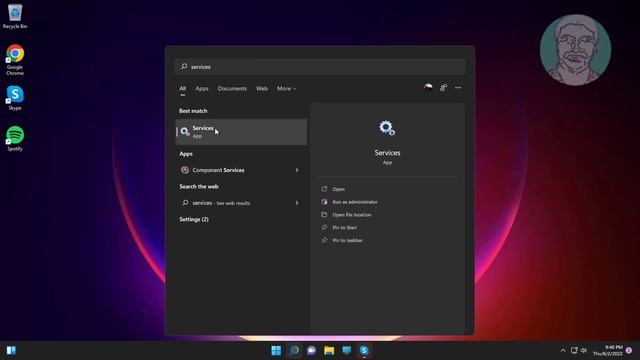640x360 pixels.
Task: Click the search box containing 'services'
Action: [x=320, y=67]
